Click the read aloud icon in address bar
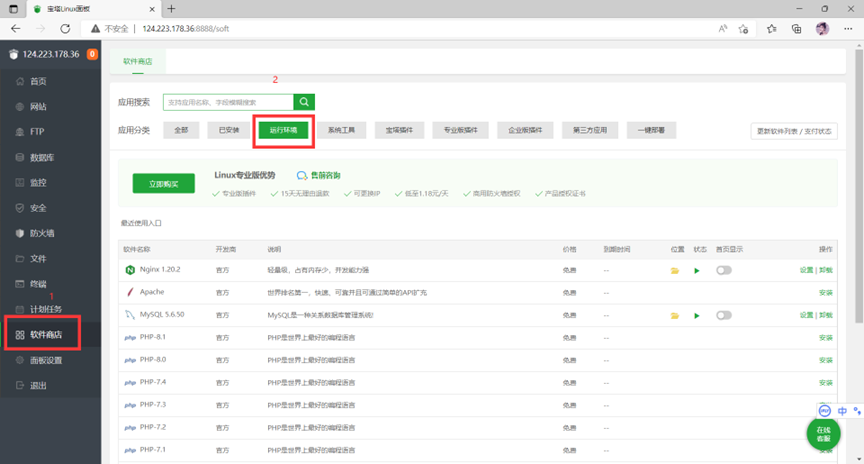This screenshot has width=864, height=464. 722,29
